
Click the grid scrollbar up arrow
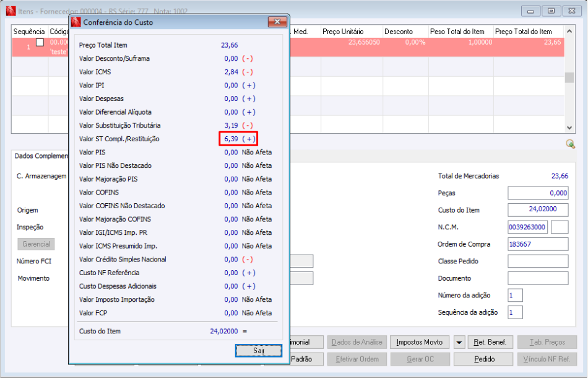[569, 31]
